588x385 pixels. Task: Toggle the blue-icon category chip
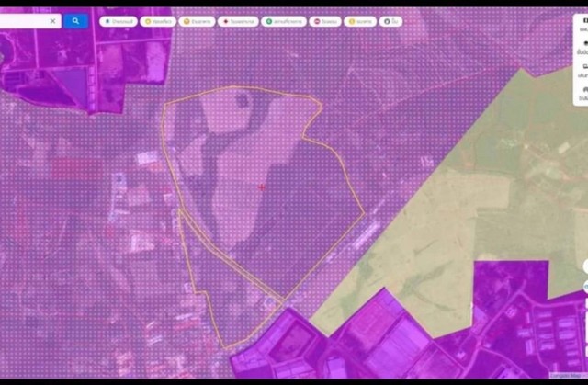pyautogui.click(x=119, y=20)
